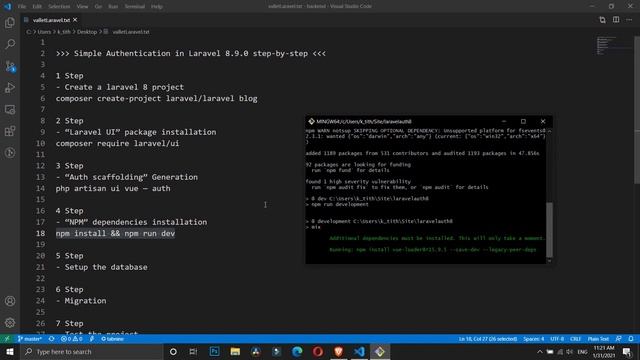640x360 pixels.
Task: Click the title line Simple Authentication in Laravel
Action: (x=191, y=53)
